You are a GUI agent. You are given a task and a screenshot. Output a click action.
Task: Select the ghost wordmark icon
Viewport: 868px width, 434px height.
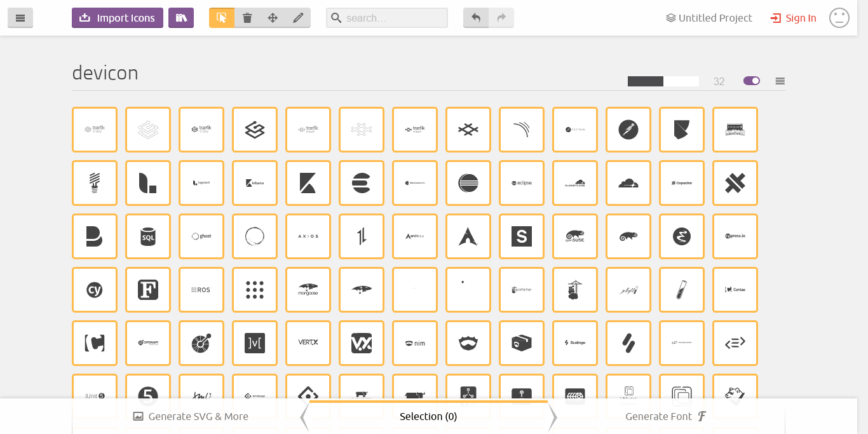pos(201,236)
